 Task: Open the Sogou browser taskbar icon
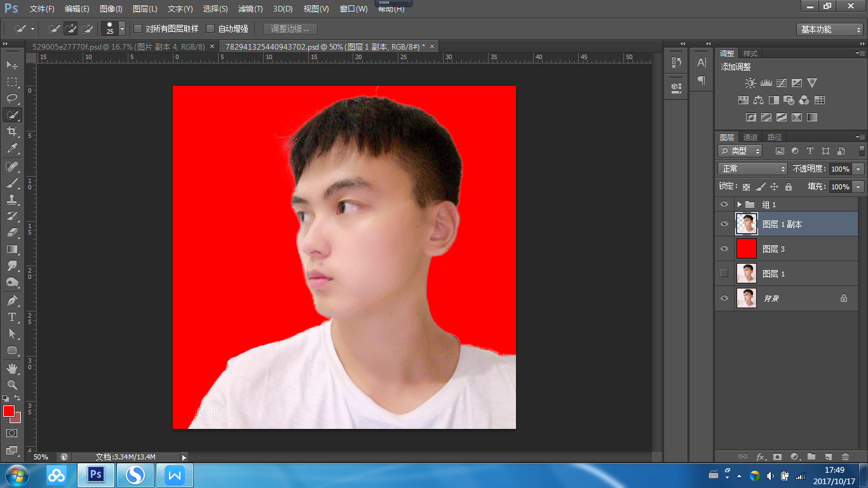tap(135, 475)
